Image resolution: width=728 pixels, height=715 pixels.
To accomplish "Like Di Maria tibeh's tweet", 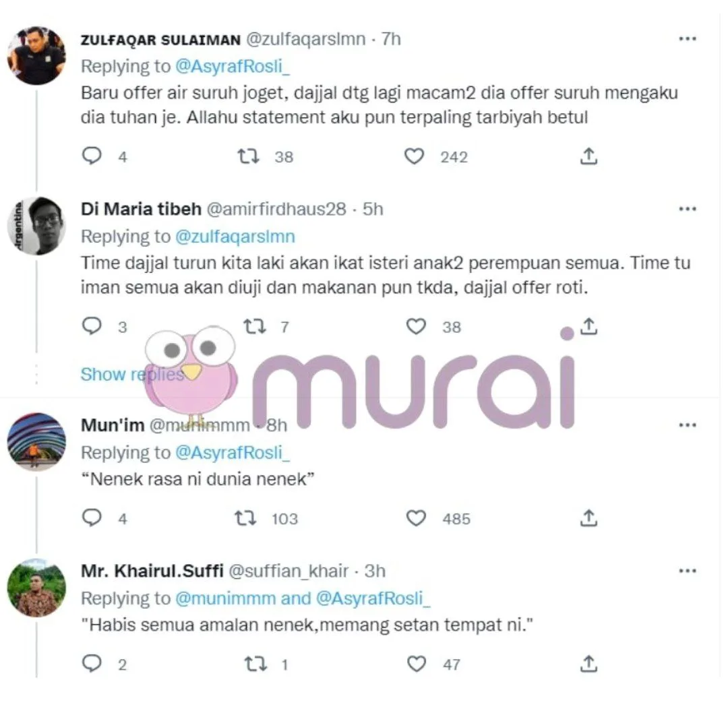I will pyautogui.click(x=417, y=327).
